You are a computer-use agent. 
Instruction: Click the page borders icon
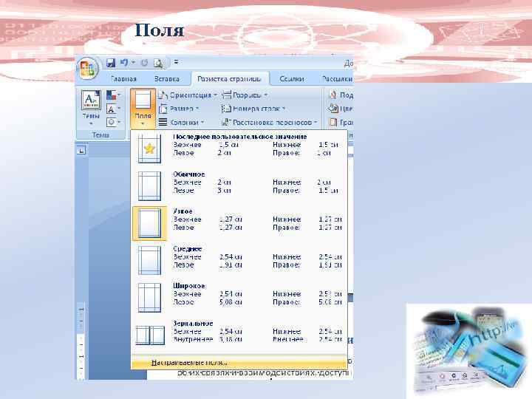point(333,122)
